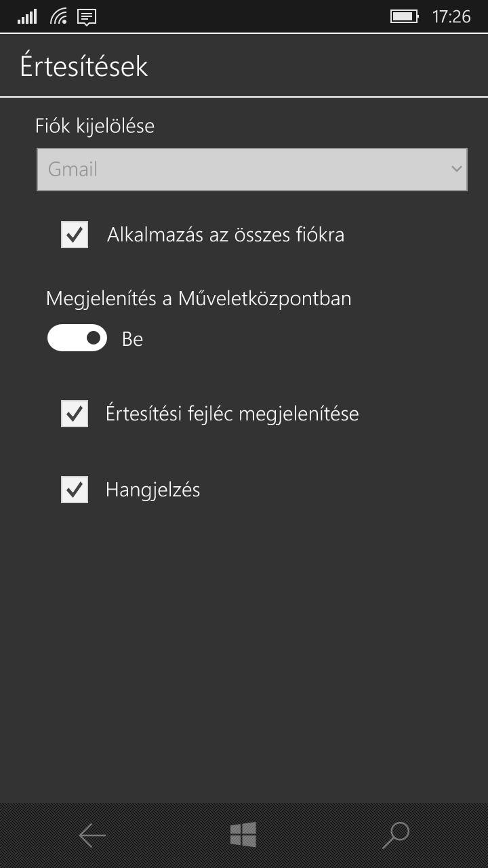488x868 pixels.
Task: Tap the Értesítési fejléc megjelenítése label
Action: [232, 414]
